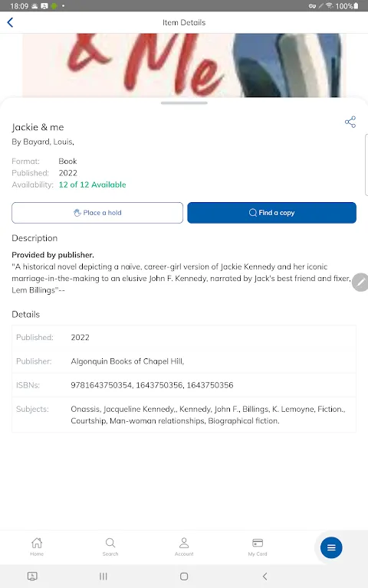Viewport: 368px width, 588px height.
Task: Go to the Account tab
Action: point(184,547)
